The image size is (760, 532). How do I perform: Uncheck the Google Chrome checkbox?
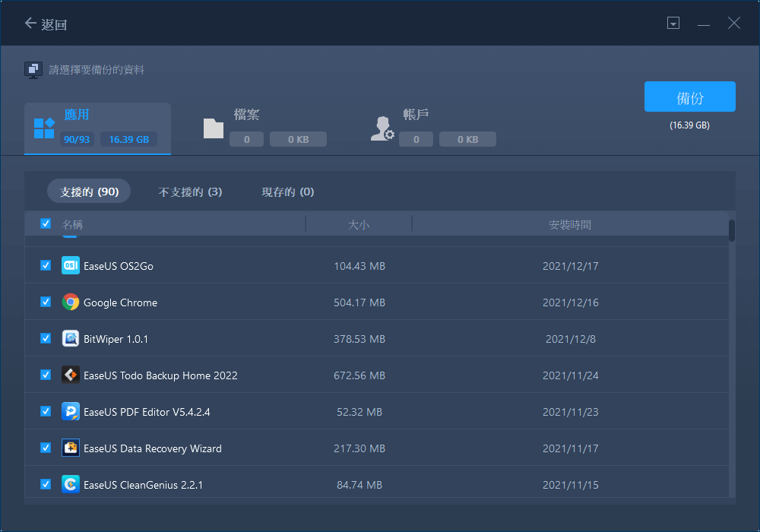[x=46, y=302]
